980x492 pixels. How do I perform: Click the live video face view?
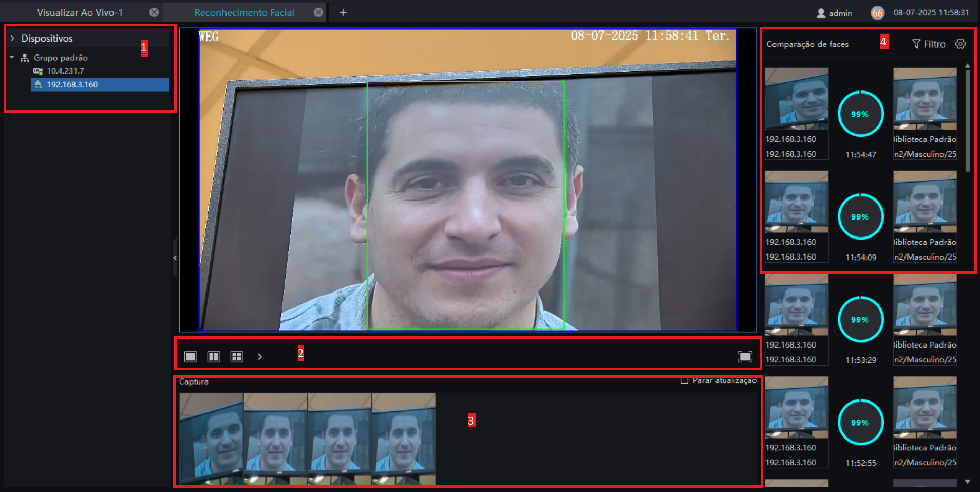coord(467,180)
